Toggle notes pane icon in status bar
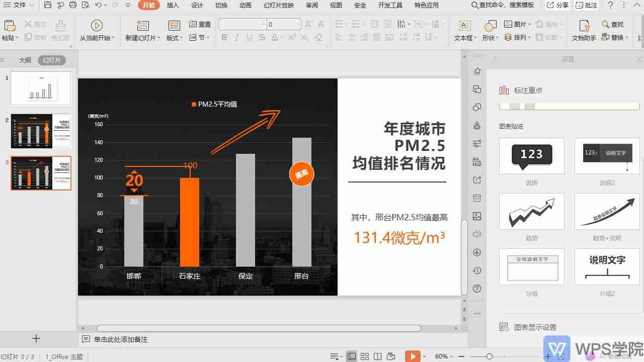This screenshot has width=644, height=362. 336,356
